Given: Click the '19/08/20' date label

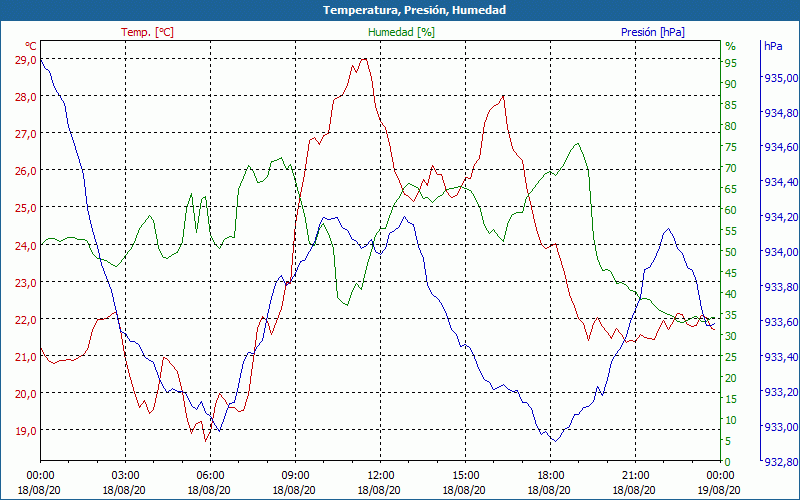Looking at the screenshot, I should click(x=719, y=491).
